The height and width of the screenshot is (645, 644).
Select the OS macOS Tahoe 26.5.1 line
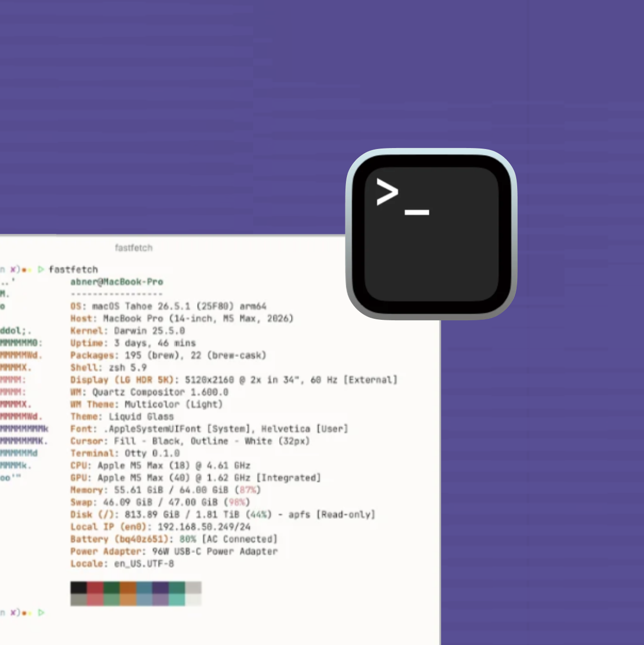pos(168,306)
